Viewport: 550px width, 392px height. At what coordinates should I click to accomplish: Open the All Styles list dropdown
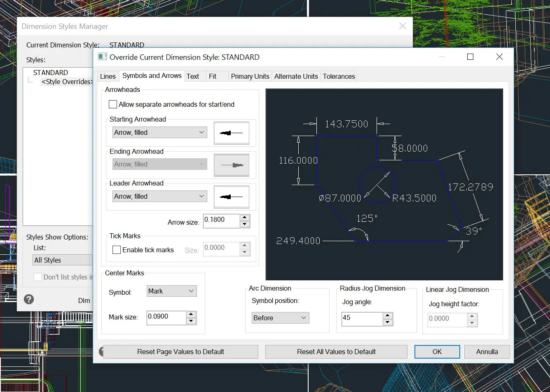tap(63, 260)
